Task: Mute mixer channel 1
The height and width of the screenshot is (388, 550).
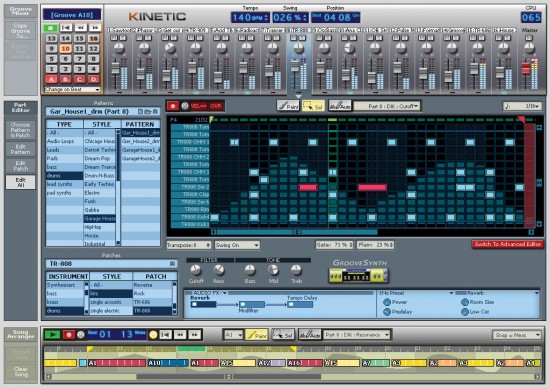Action: (x=115, y=38)
